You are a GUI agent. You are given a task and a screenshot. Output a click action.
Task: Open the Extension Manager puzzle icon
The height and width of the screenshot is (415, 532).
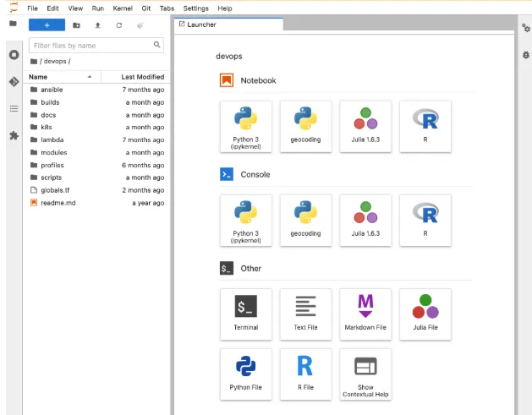pos(14,135)
